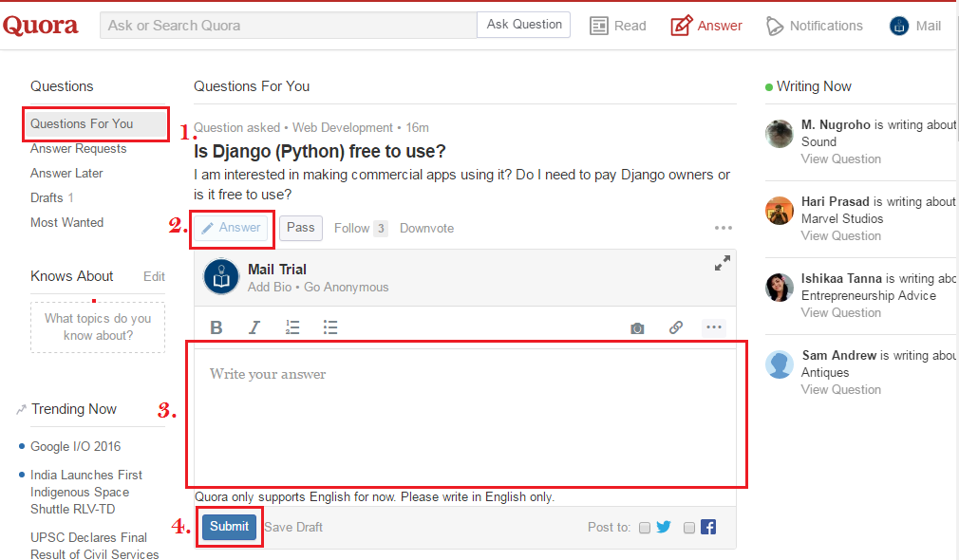Viewport: 959px width, 560px height.
Task: Click the Hari Prasad name link
Action: click(835, 202)
